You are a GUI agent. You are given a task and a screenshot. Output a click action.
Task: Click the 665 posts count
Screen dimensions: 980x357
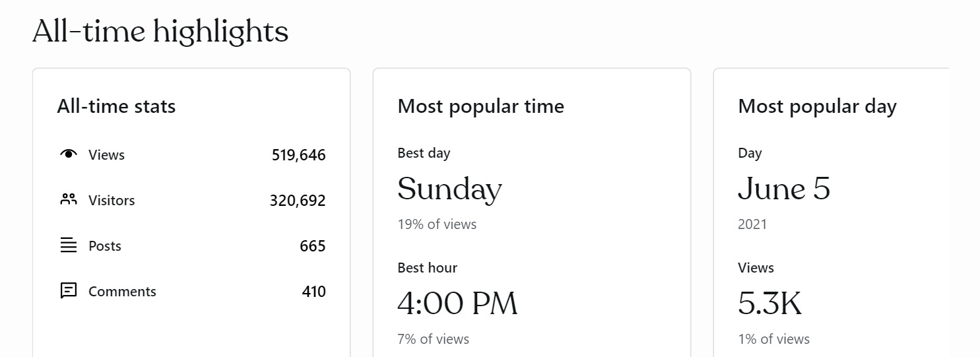312,246
